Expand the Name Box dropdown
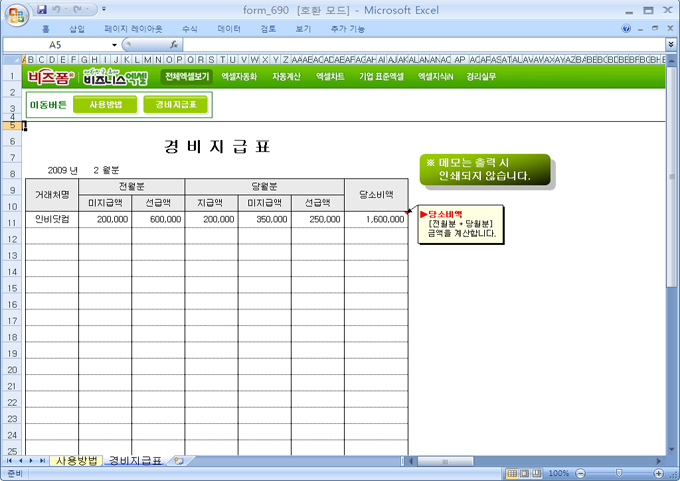Screen dimensions: 680x481 click(x=114, y=45)
